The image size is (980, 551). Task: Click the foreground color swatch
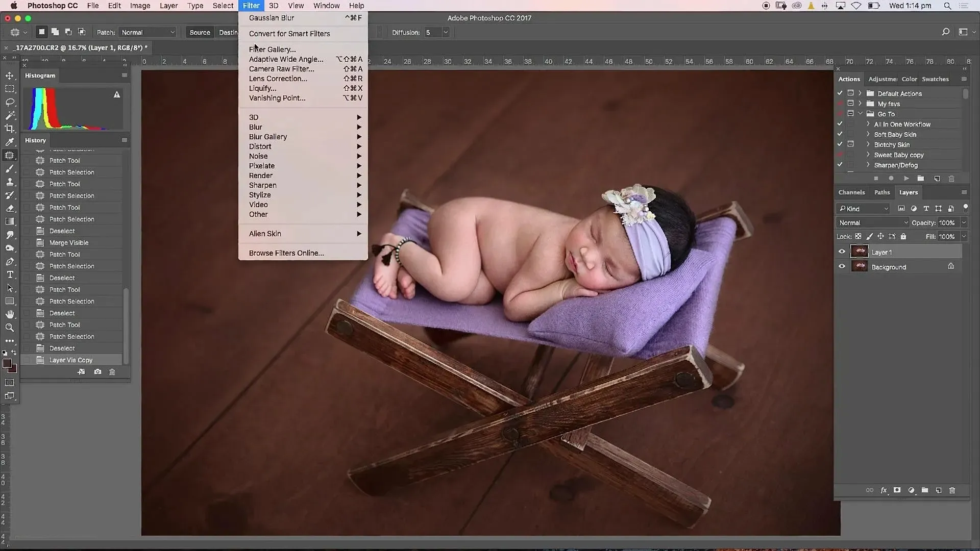[7, 363]
